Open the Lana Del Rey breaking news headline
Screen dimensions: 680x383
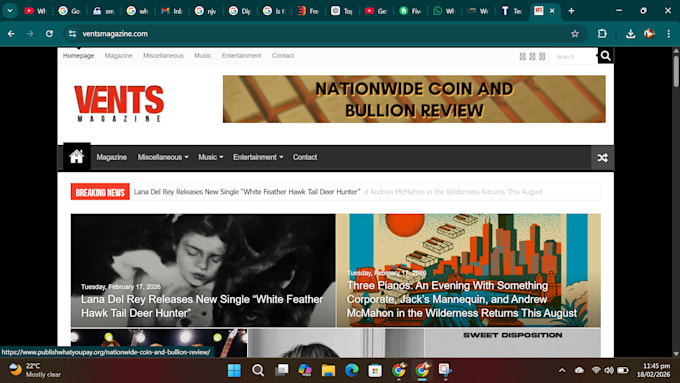(247, 192)
